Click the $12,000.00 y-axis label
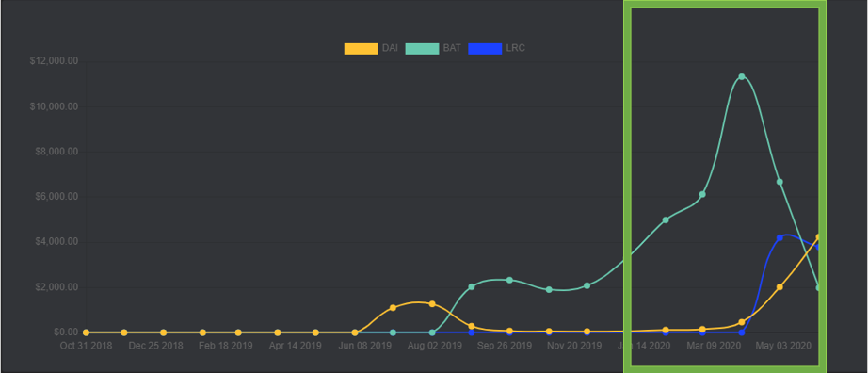Viewport: 868px width, 373px height. click(54, 61)
